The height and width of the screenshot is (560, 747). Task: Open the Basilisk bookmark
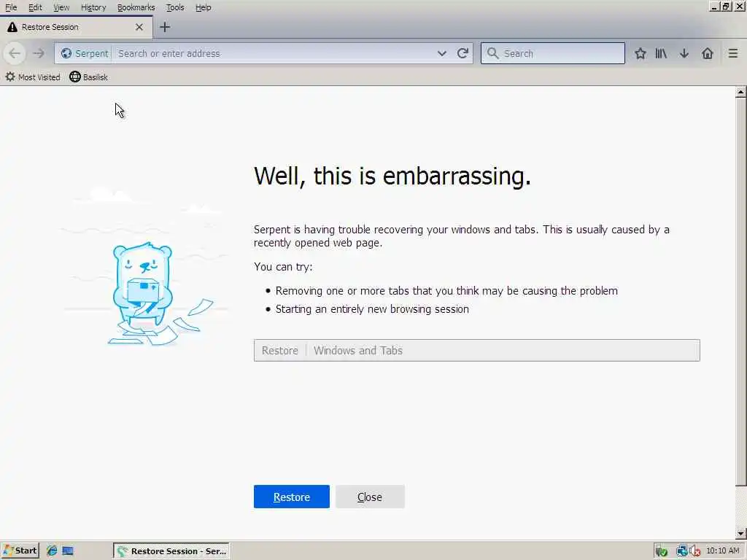(88, 77)
